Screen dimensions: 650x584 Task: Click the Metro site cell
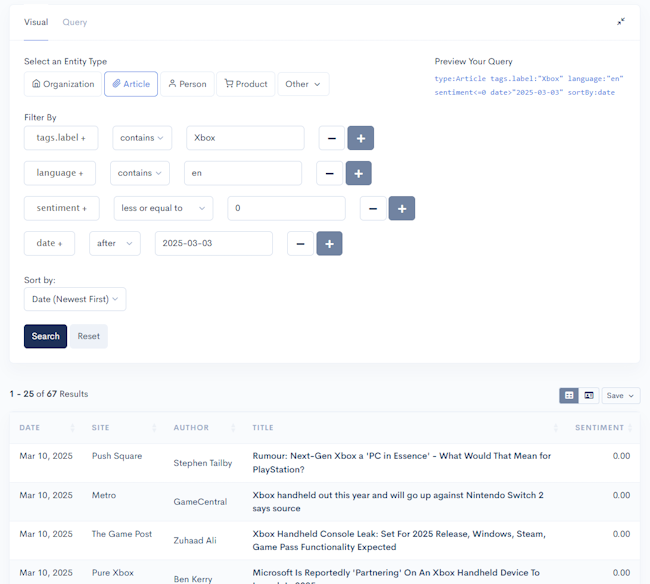click(x=104, y=495)
